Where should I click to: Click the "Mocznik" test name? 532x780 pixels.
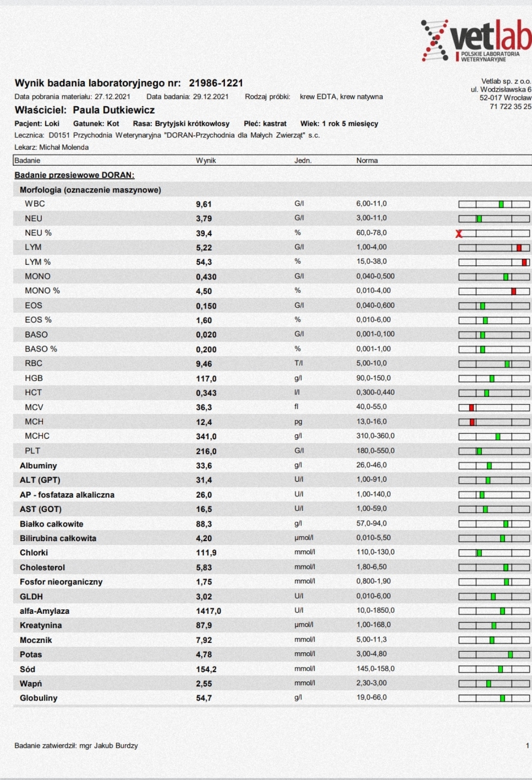[x=36, y=640]
